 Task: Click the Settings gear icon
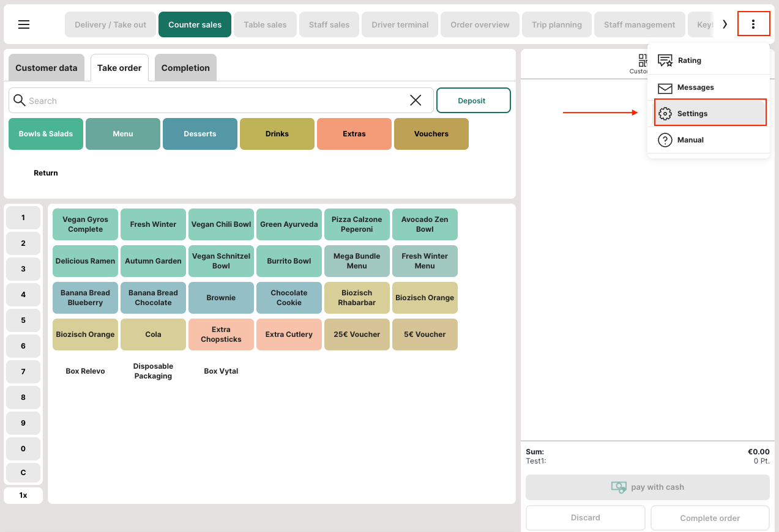pos(665,114)
